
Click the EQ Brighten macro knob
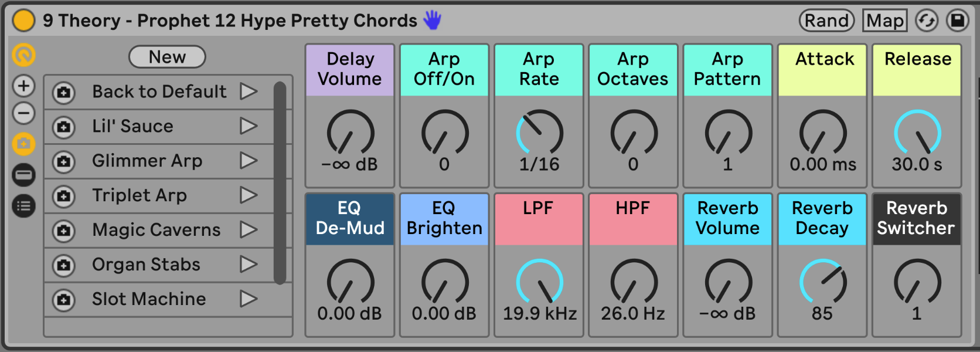click(444, 282)
